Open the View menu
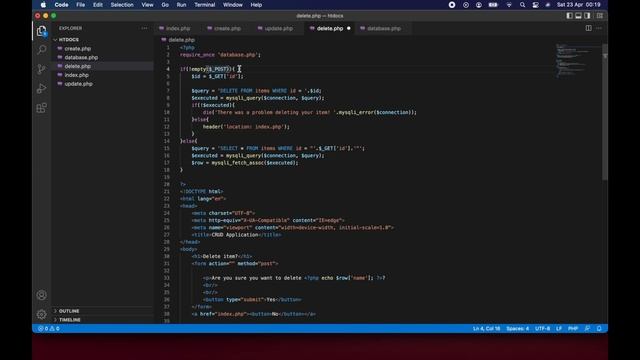This screenshot has width=640, height=360. coord(147,5)
